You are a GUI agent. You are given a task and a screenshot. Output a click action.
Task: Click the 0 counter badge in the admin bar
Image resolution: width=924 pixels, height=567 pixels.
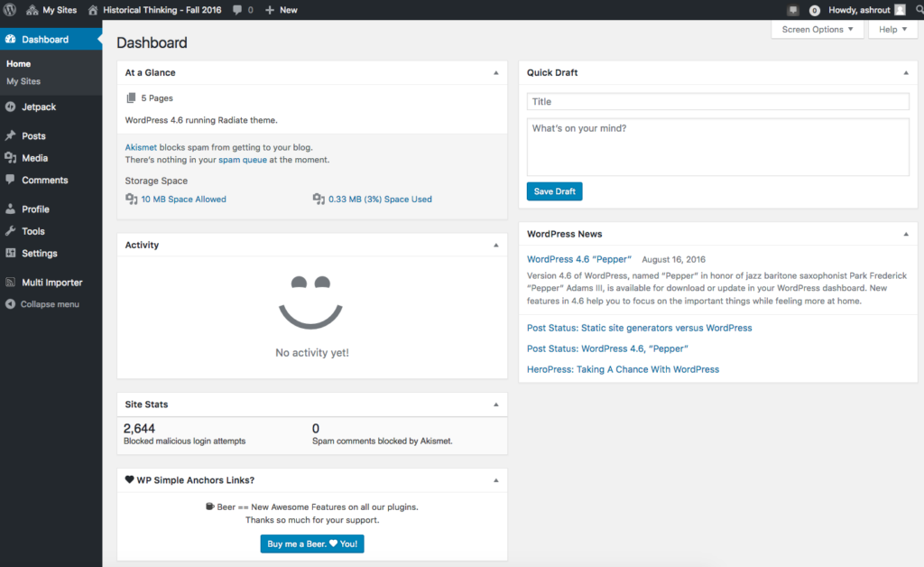pos(815,10)
